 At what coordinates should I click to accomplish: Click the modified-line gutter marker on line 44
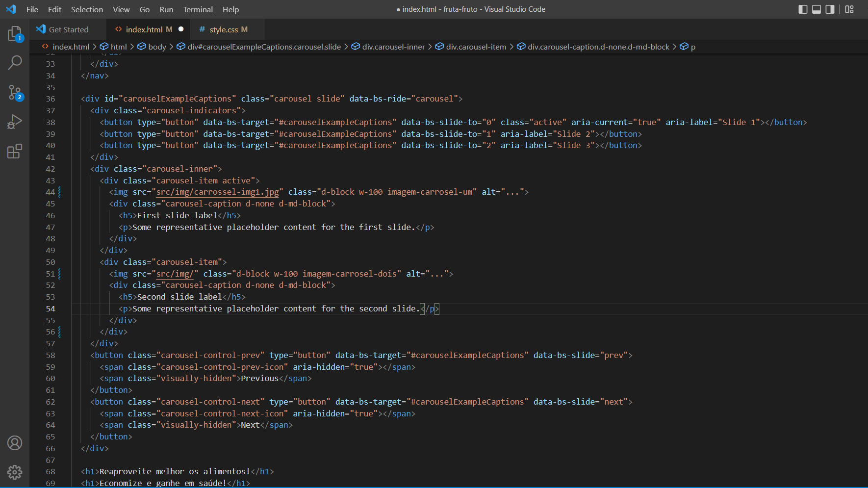pos(60,192)
